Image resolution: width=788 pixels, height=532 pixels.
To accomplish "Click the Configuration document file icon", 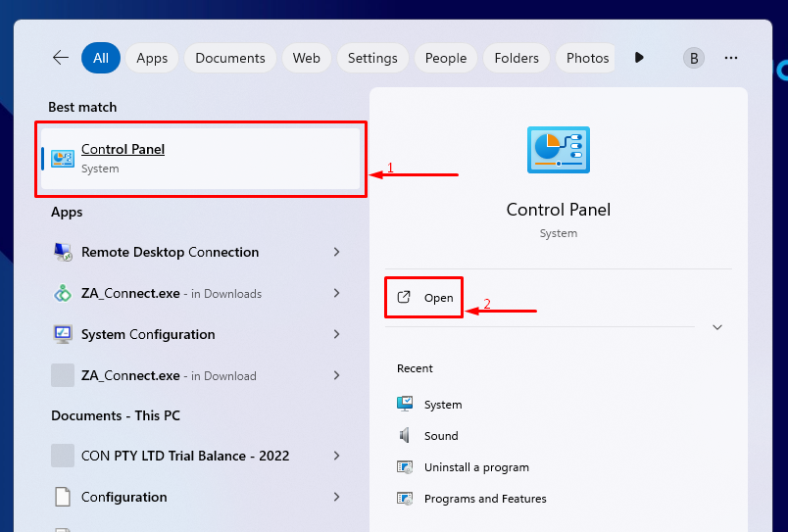I will [x=63, y=497].
